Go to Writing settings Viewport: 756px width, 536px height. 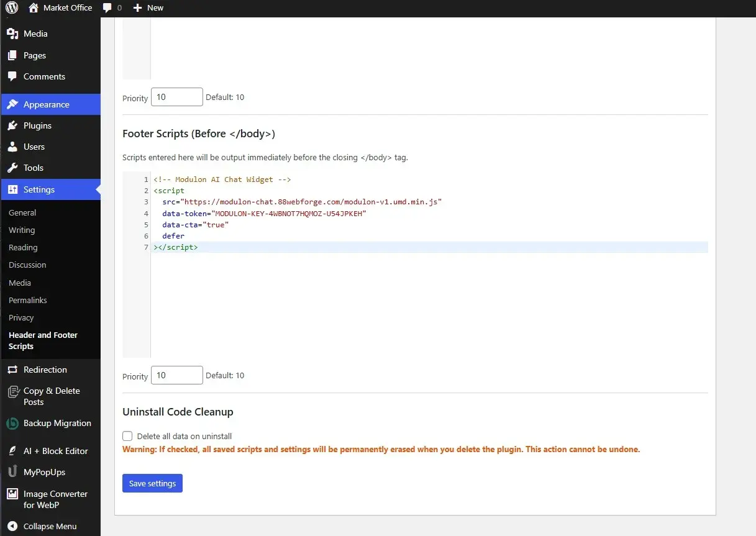pos(22,230)
